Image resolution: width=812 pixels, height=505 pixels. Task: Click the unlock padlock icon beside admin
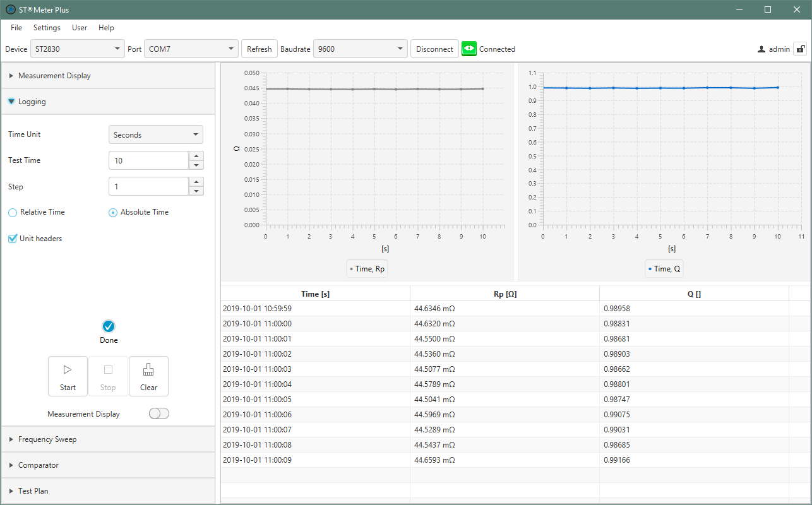(799, 49)
